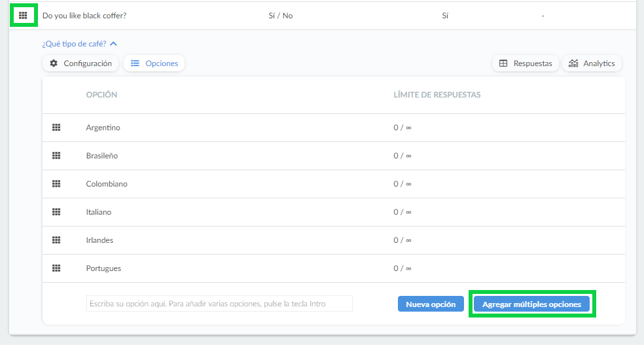Screen dimensions: 644x345
Task: Click the grid handle icon beside Argentino
Action: [x=56, y=127]
